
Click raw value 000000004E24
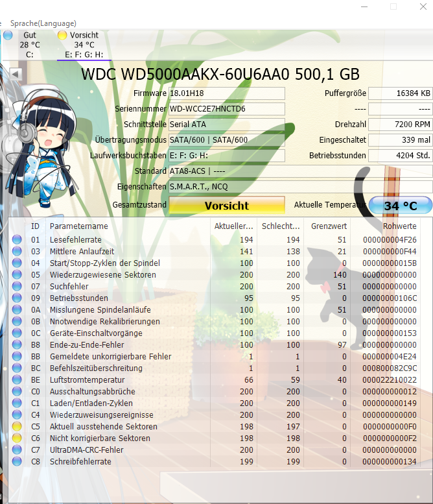tap(390, 357)
